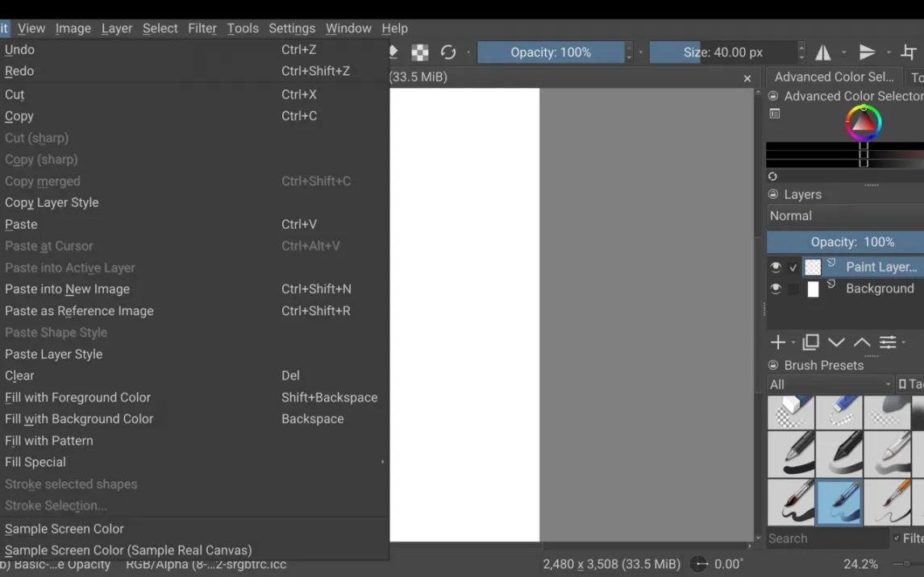
Task: Choose Fill with Foreground Color menu item
Action: coord(77,397)
